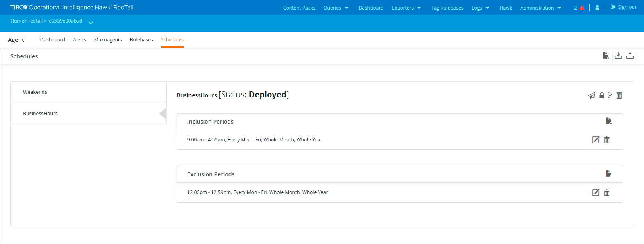
Task: Expand the breadcrumb agent chevron
Action: click(x=91, y=23)
